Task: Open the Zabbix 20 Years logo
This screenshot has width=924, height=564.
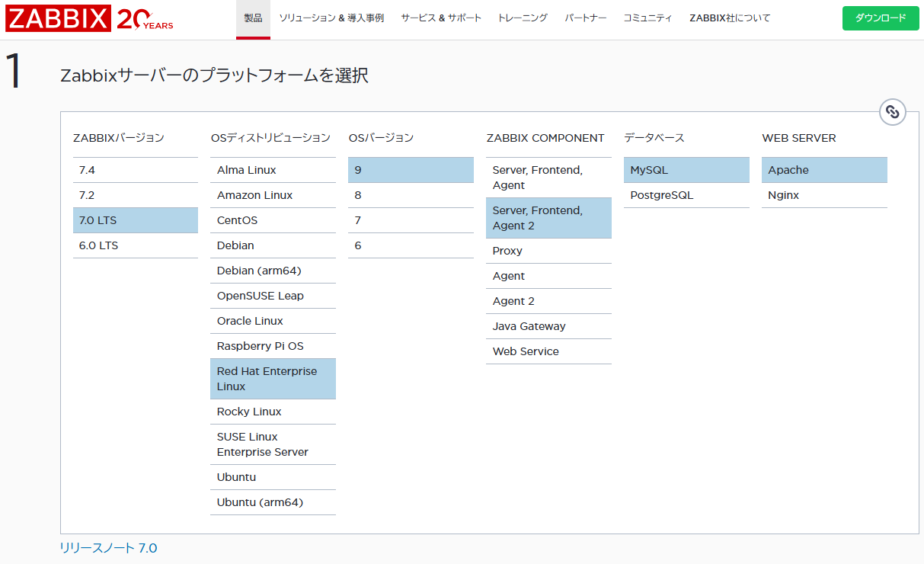Action: point(89,19)
